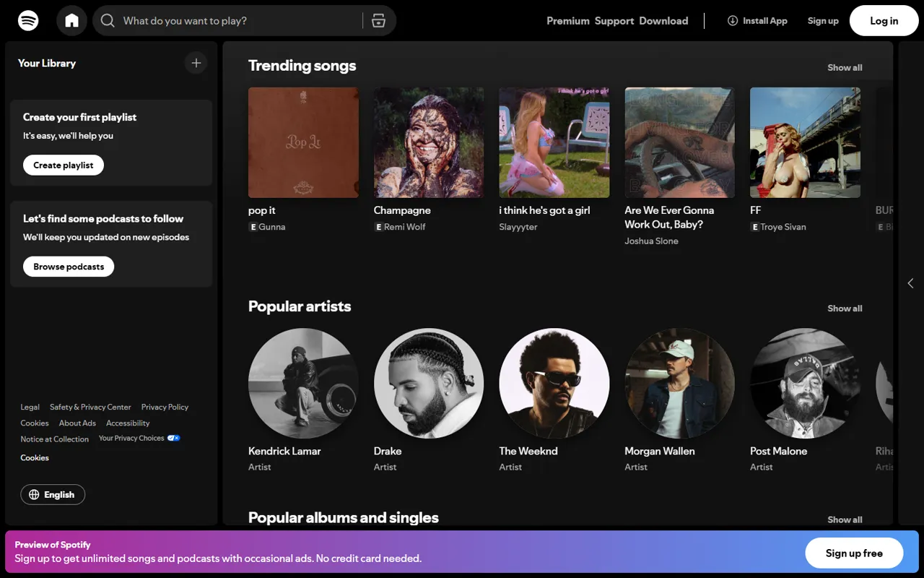Expand the right panel with chevron arrow
The width and height of the screenshot is (924, 578).
point(910,283)
